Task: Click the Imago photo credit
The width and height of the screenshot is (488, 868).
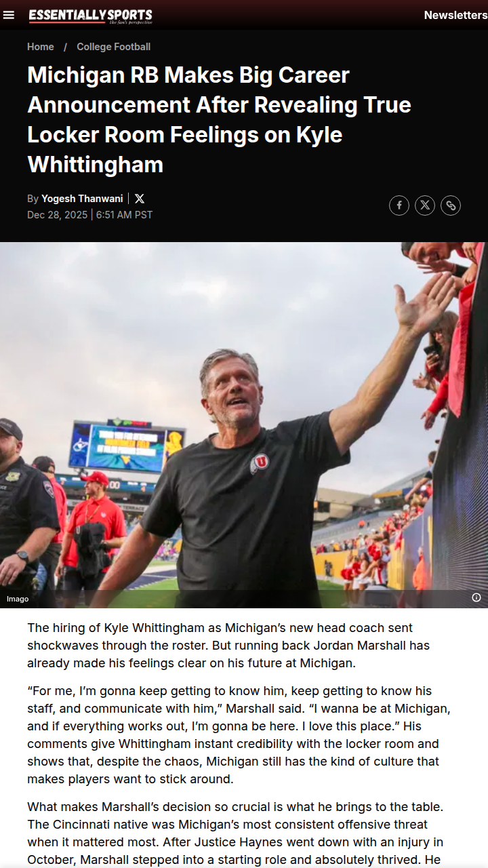Action: [18, 599]
